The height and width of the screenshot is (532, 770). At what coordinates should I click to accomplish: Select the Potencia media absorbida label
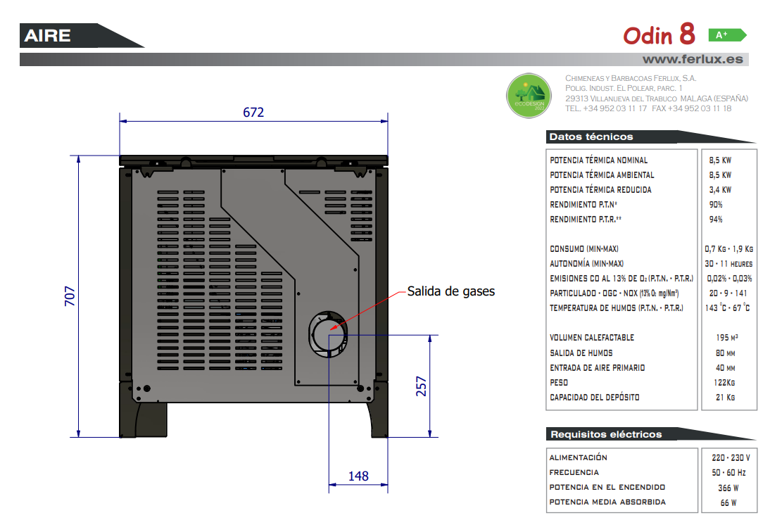607,502
